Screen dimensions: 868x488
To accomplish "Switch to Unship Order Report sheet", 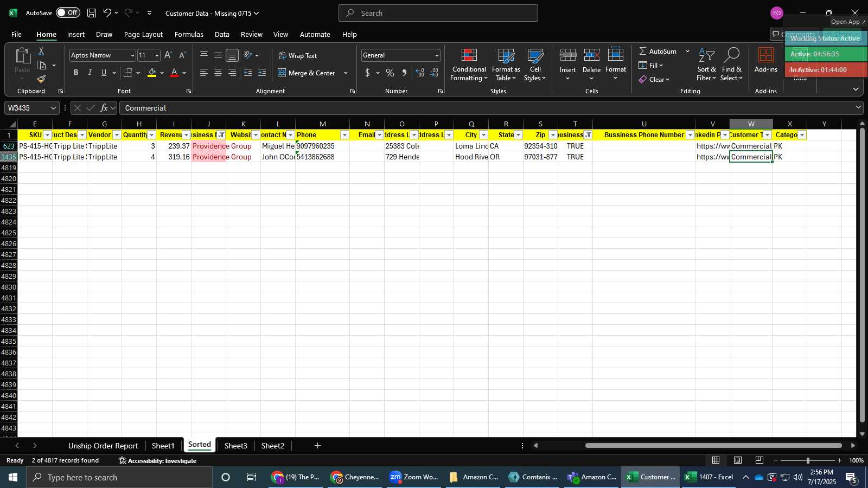I will (x=103, y=446).
